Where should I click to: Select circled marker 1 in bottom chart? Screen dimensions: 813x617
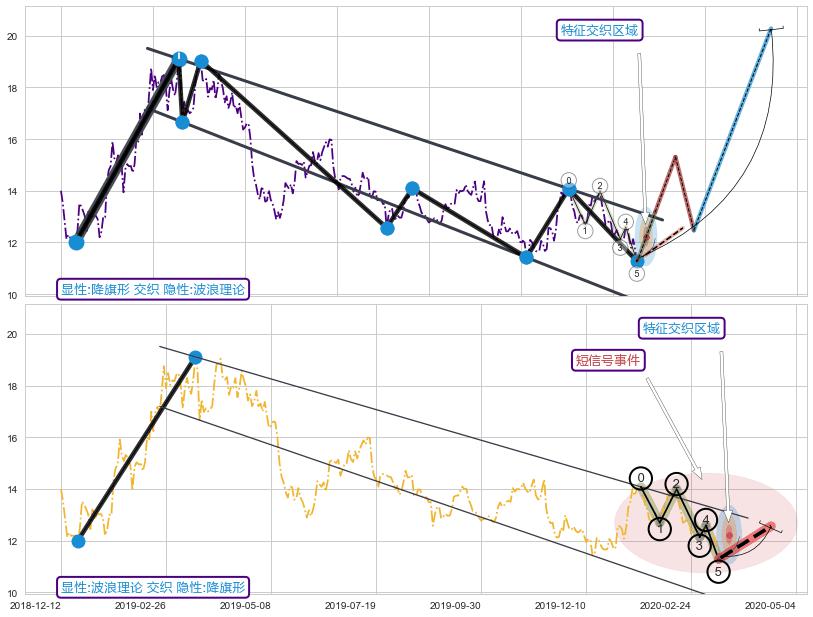[660, 529]
